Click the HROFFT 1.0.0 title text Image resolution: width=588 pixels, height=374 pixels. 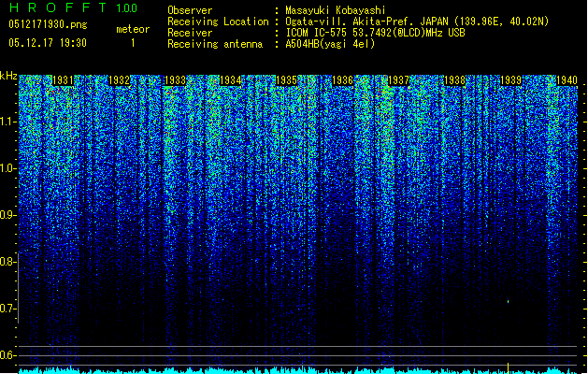pos(74,7)
